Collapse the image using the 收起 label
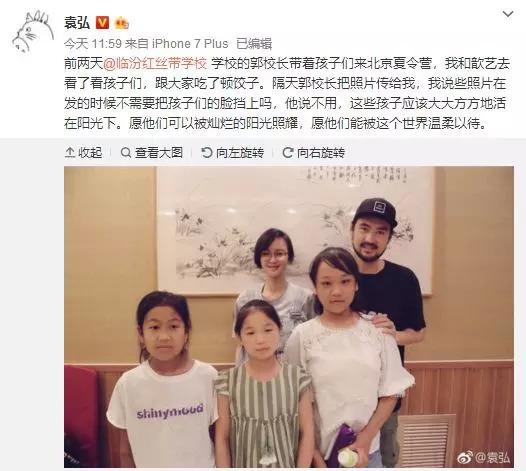The width and height of the screenshot is (526, 471). click(x=90, y=153)
